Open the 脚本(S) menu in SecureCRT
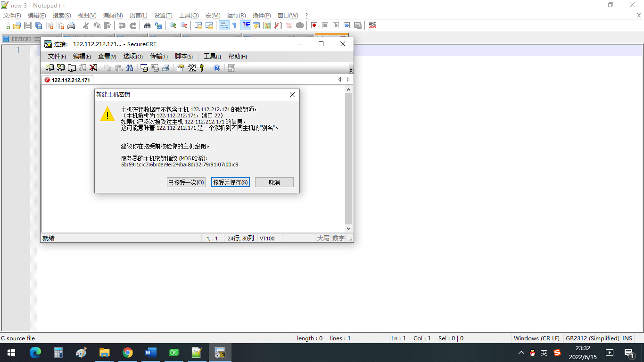The width and height of the screenshot is (644, 362). point(184,57)
